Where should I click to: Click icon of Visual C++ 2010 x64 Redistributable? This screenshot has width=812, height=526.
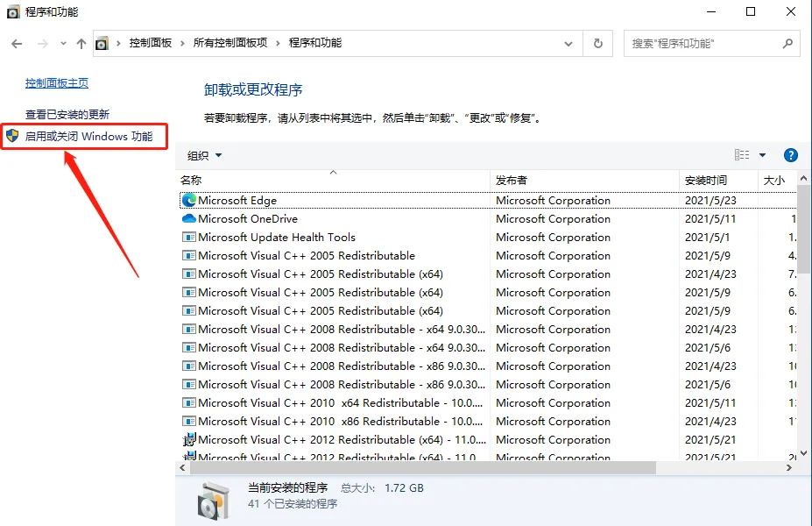(x=189, y=402)
